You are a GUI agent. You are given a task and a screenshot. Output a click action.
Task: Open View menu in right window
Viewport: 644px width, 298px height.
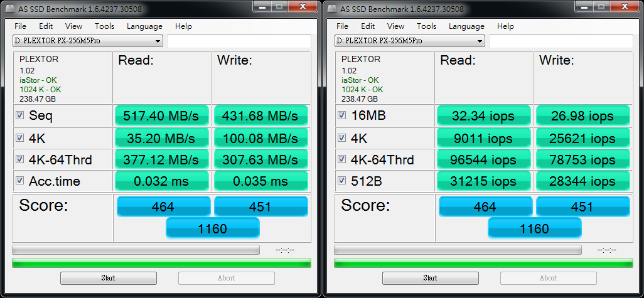tap(395, 26)
